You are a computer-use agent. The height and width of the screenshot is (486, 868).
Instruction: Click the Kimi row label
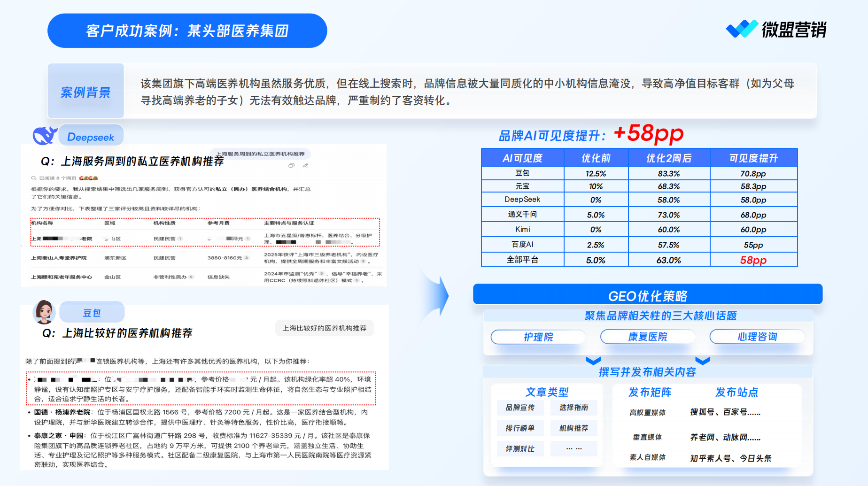pyautogui.click(x=522, y=230)
